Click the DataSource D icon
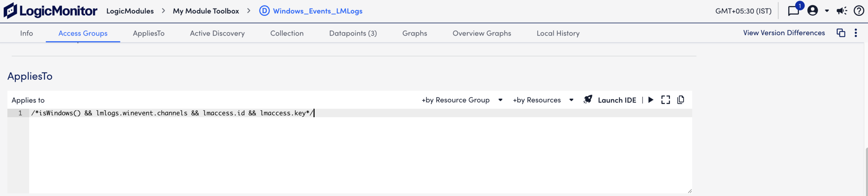This screenshot has height=196, width=868. 264,11
